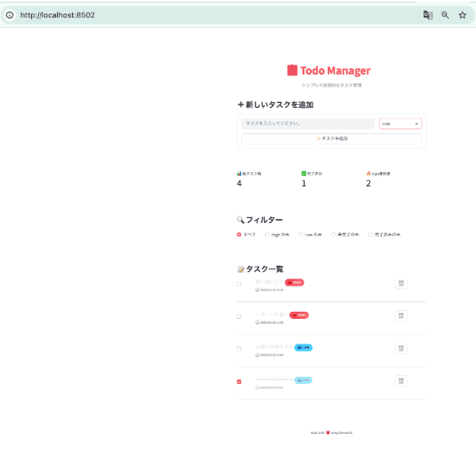
Task: Click the plus icon beside 新しいタスクを追加
Action: 240,105
